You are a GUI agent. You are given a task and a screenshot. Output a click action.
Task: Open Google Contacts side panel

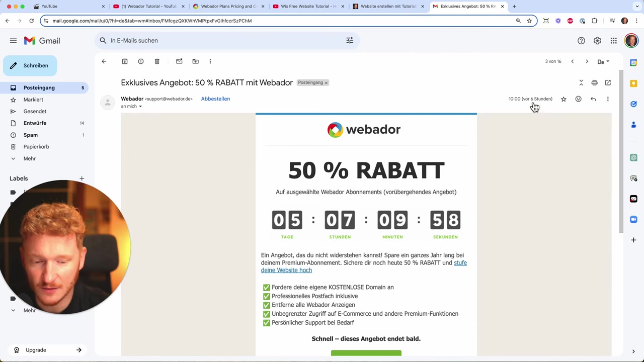pyautogui.click(x=633, y=125)
